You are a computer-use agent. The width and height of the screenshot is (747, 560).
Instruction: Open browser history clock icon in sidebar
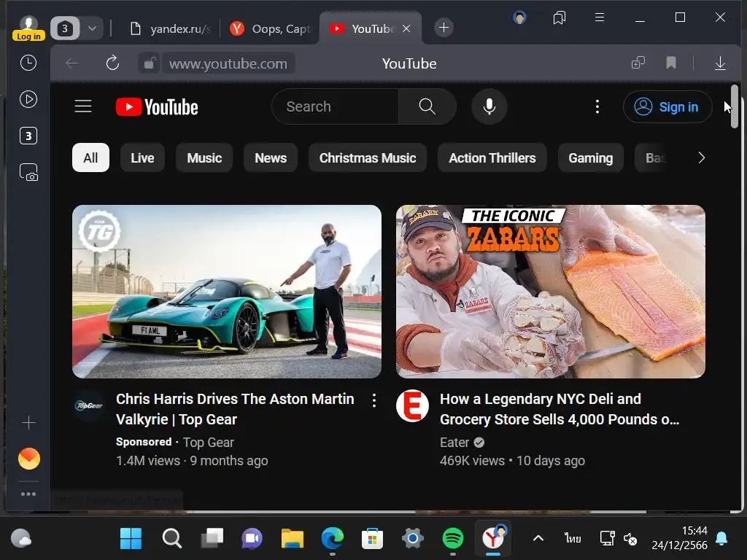point(28,63)
